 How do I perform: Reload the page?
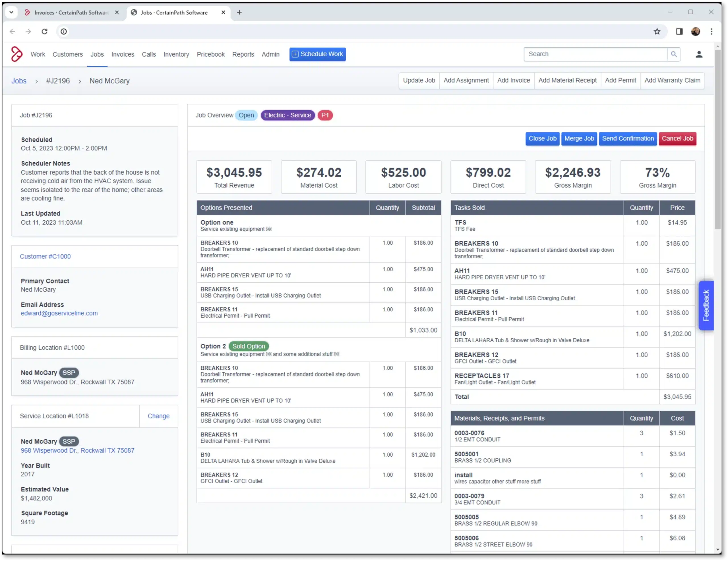(x=44, y=31)
